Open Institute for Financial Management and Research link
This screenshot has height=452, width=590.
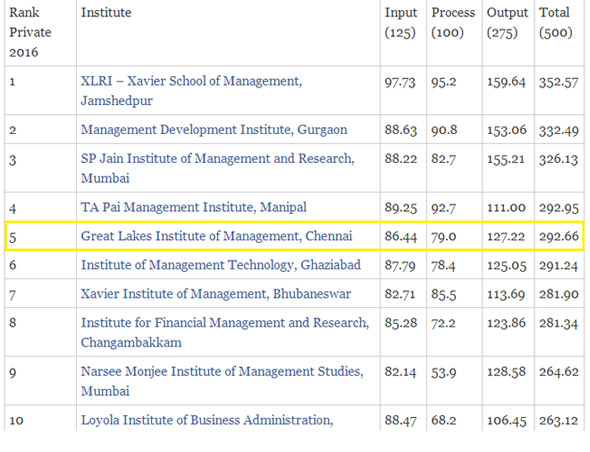point(225,332)
